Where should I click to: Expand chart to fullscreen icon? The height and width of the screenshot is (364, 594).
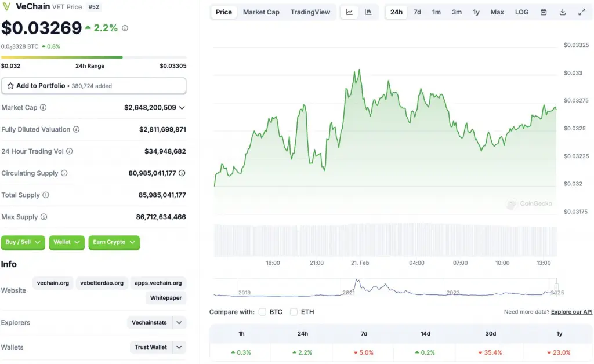(x=582, y=12)
